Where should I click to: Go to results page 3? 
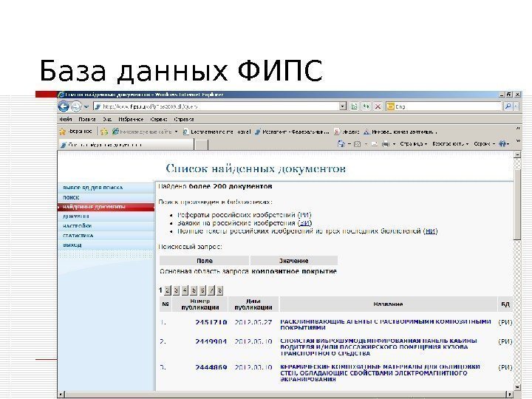(x=176, y=290)
